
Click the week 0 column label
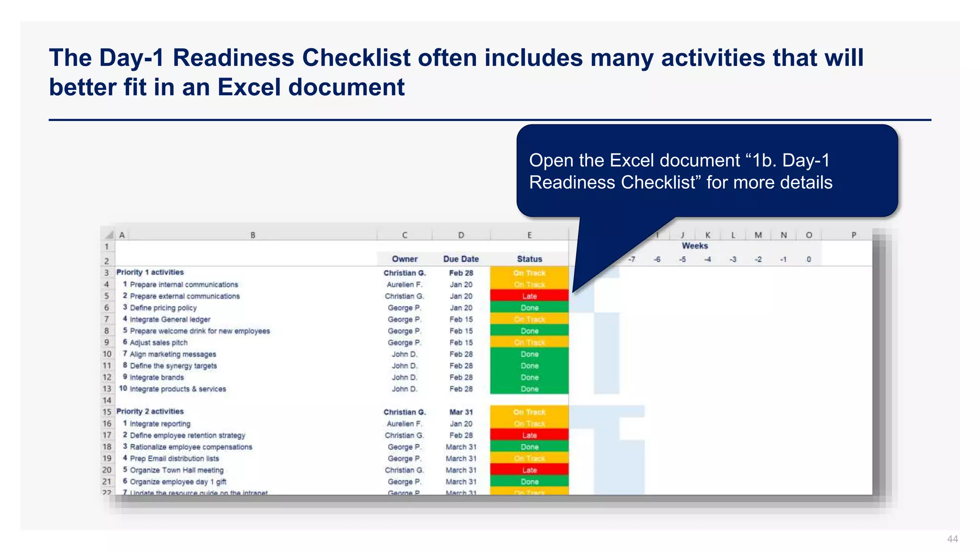(x=809, y=259)
